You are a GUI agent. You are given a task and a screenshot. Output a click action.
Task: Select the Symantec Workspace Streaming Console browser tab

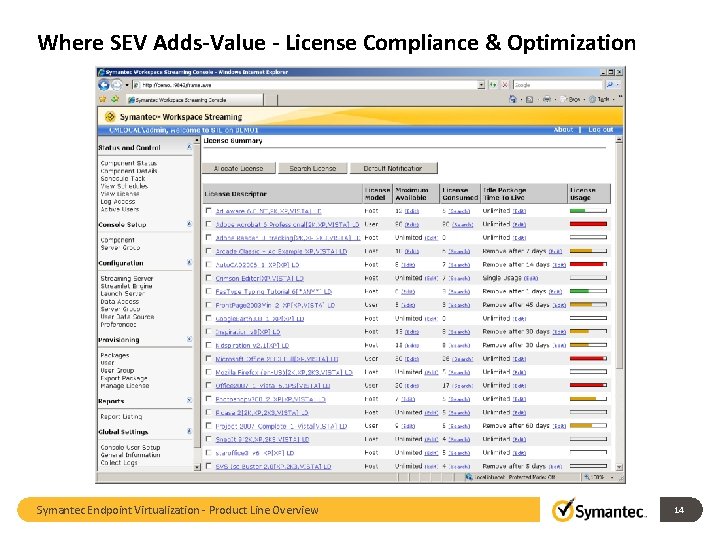[194, 99]
